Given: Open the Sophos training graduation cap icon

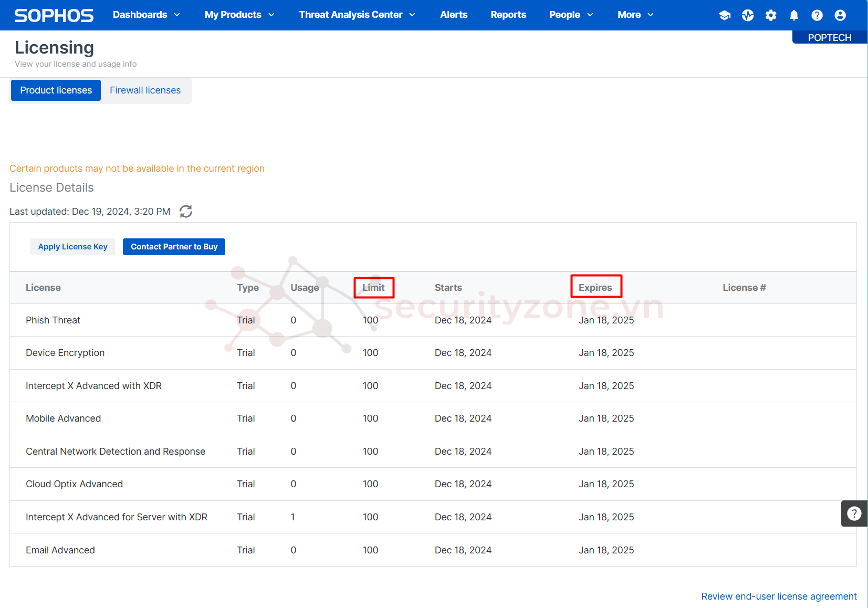Looking at the screenshot, I should (725, 15).
